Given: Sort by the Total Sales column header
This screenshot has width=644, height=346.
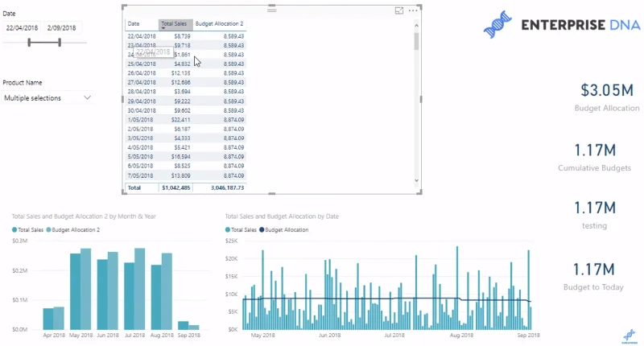Looking at the screenshot, I should pos(175,24).
